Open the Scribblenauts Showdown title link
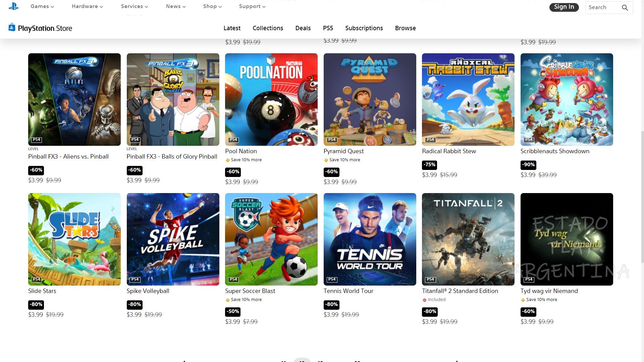This screenshot has width=644, height=362. 554,151
